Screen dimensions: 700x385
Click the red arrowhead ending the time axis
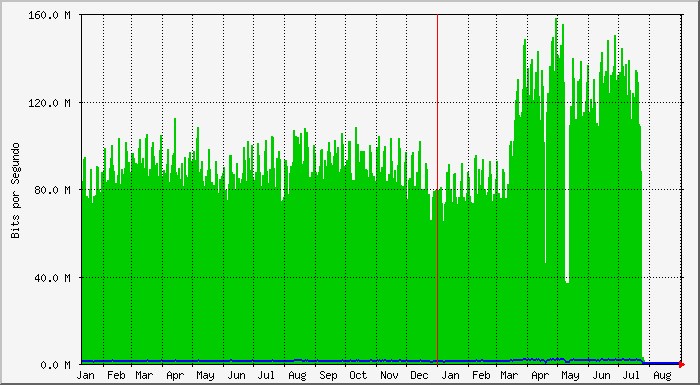pos(682,365)
